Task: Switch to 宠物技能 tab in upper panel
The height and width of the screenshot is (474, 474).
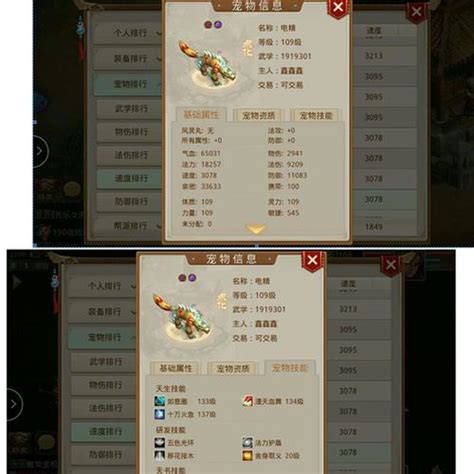Action: [315, 116]
